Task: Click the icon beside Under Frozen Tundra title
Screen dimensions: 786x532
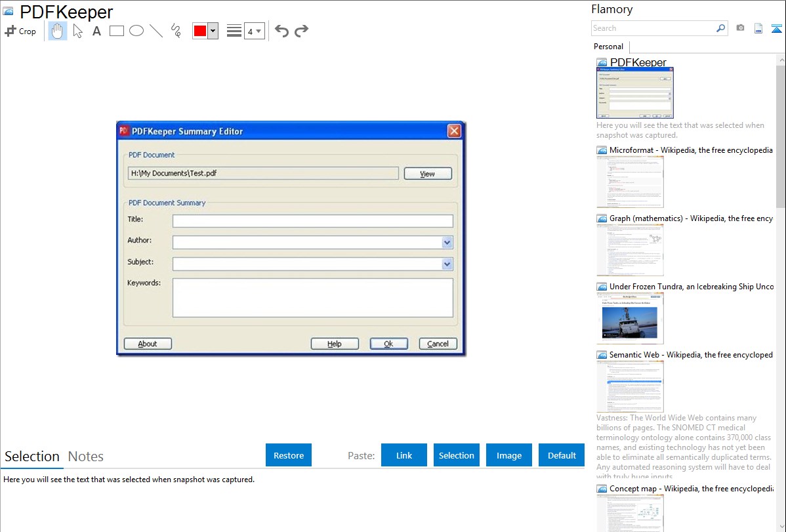Action: 602,286
